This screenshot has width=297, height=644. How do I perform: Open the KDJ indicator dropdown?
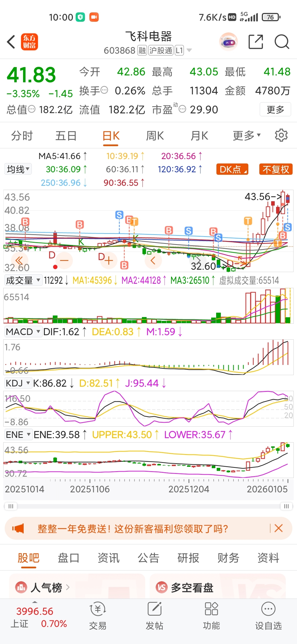[18, 383]
